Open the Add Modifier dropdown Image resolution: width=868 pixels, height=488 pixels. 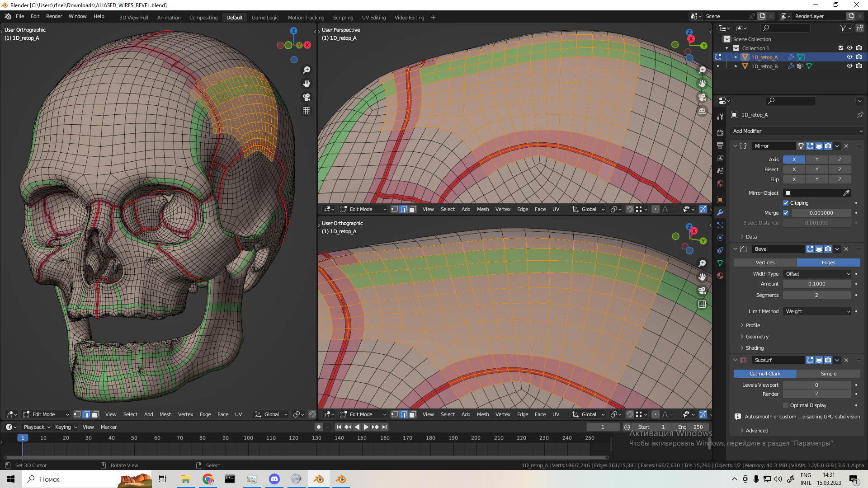pyautogui.click(x=797, y=131)
